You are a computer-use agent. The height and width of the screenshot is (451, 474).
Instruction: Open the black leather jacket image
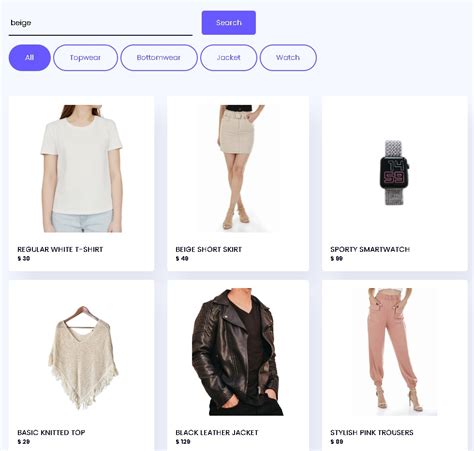click(238, 352)
